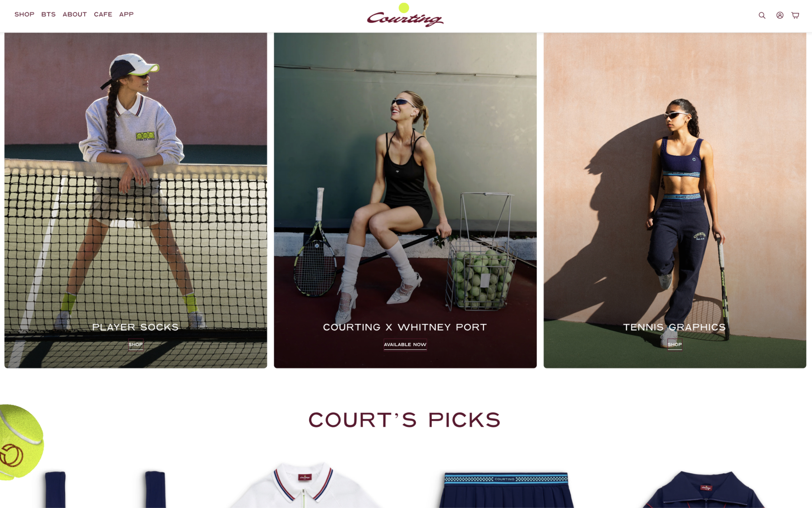Open the Courting x Whitney Port banner
The width and height of the screenshot is (812, 508).
pos(405,200)
